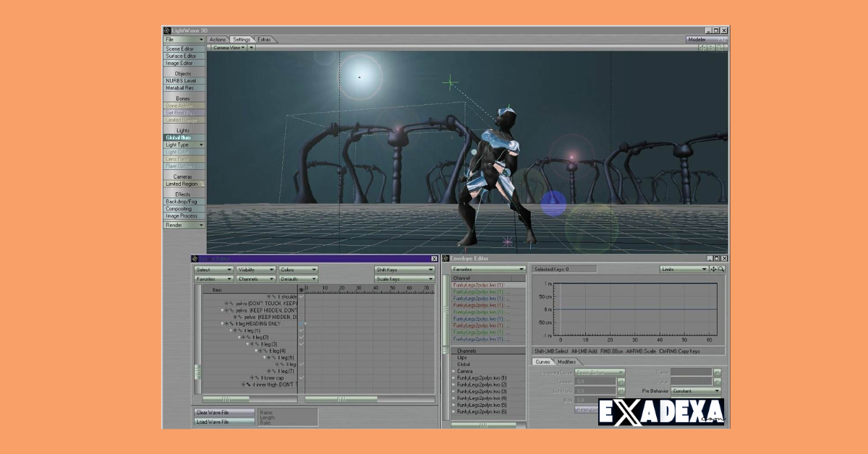The image size is (868, 454).
Task: Select FunkyLegs2polys.lwo (3) in the Channel list
Action: click(x=481, y=392)
